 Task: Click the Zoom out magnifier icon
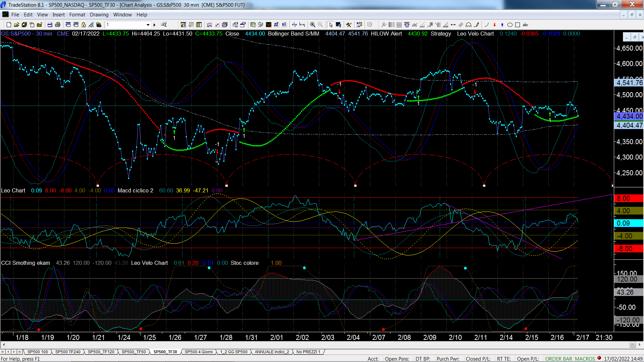[320, 24]
